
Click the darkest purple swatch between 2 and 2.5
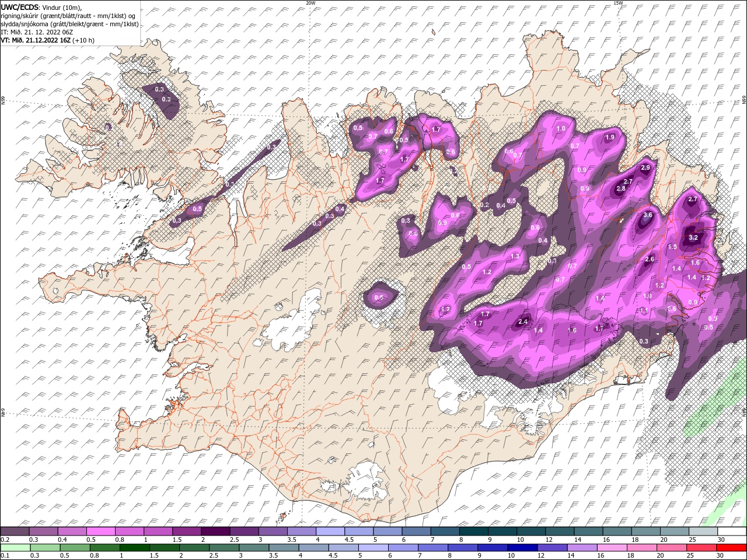click(x=215, y=531)
